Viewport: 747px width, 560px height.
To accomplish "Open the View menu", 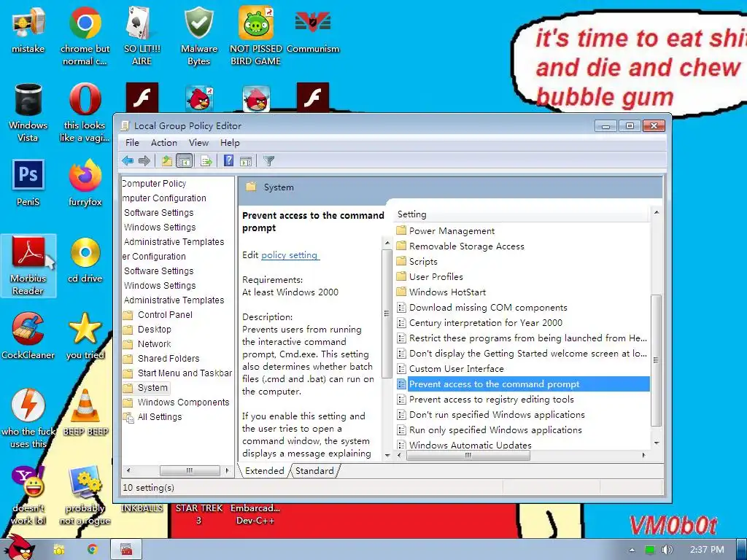I will pos(198,143).
